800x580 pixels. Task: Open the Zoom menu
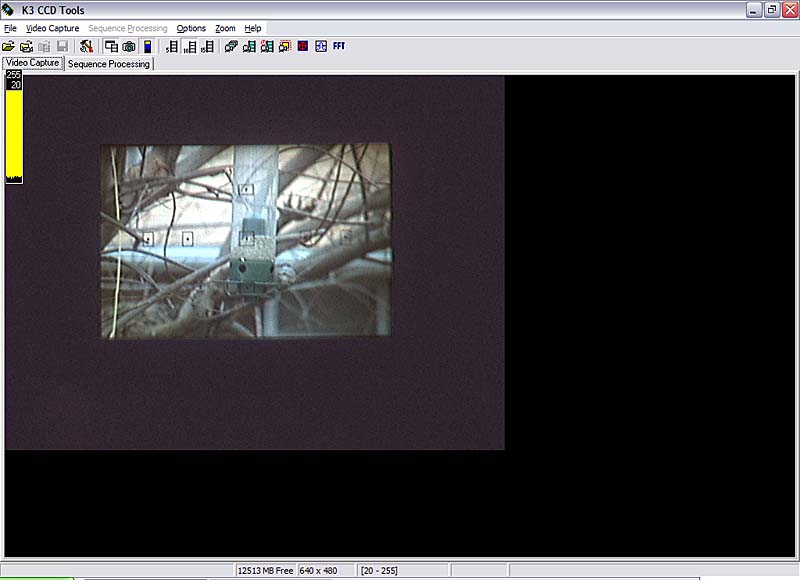(225, 28)
